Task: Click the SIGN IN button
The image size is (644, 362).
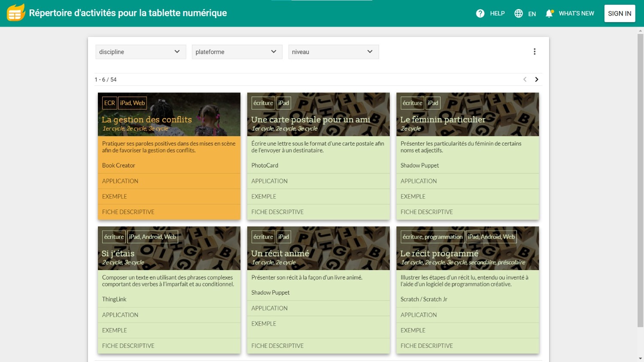Action: pos(619,13)
